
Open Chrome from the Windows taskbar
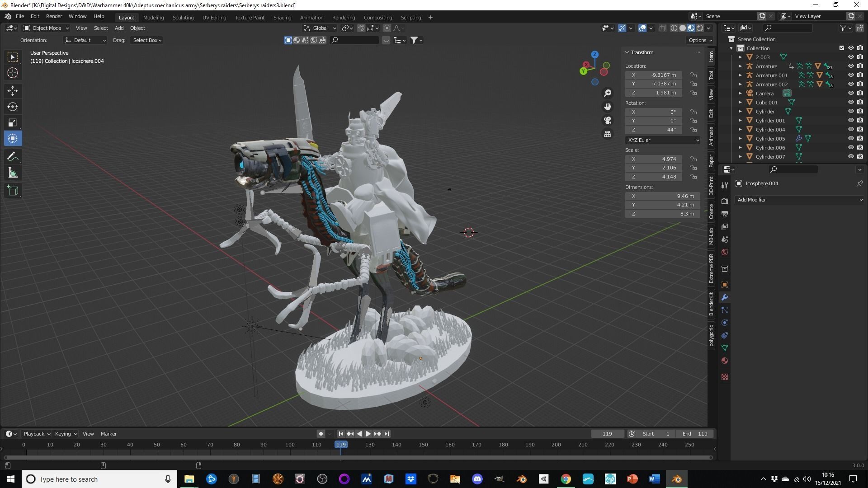566,479
